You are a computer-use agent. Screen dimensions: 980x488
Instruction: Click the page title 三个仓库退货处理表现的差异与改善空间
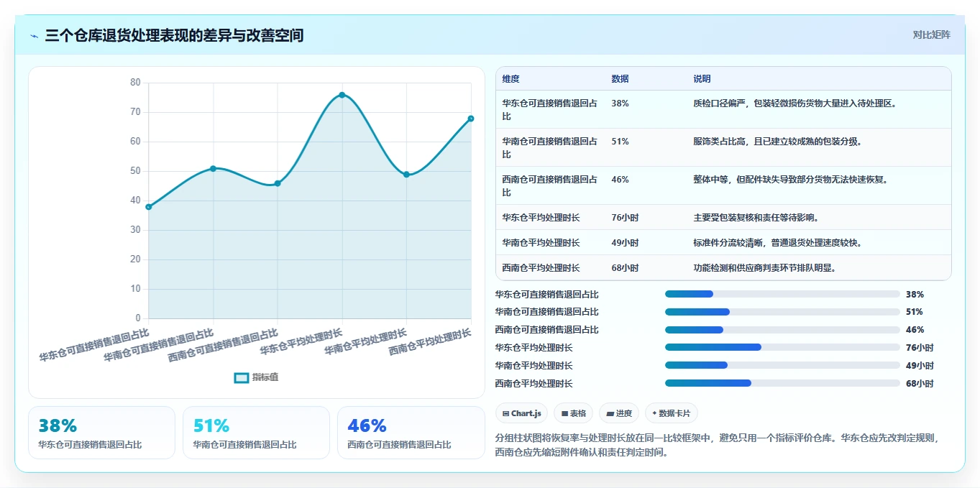174,35
